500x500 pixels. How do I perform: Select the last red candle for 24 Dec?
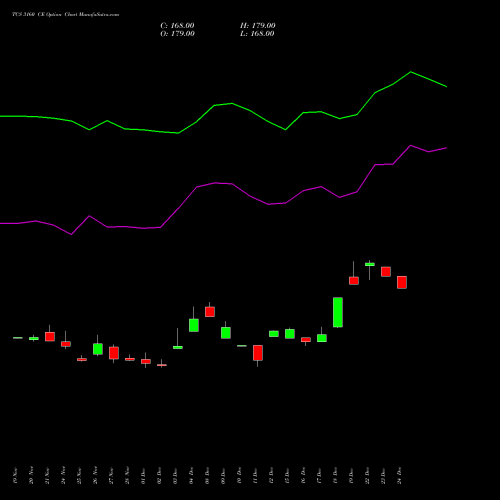[402, 282]
